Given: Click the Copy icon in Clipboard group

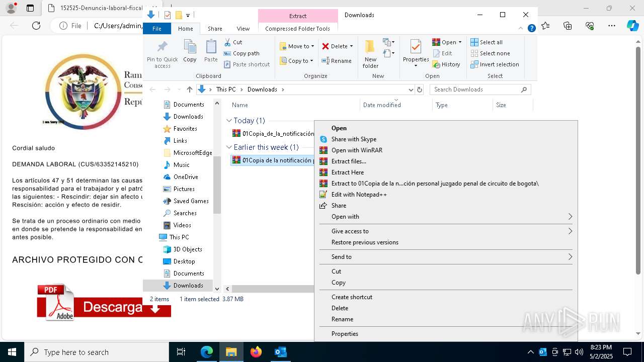Looking at the screenshot, I should coord(190,51).
